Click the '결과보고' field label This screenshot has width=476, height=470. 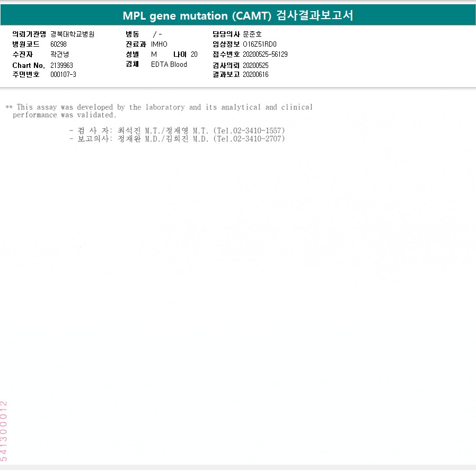(x=226, y=74)
